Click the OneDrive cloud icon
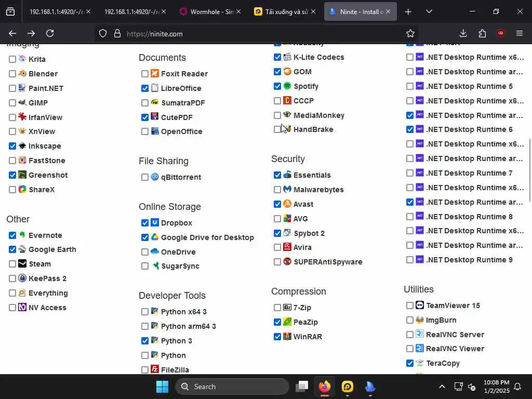 pyautogui.click(x=155, y=251)
